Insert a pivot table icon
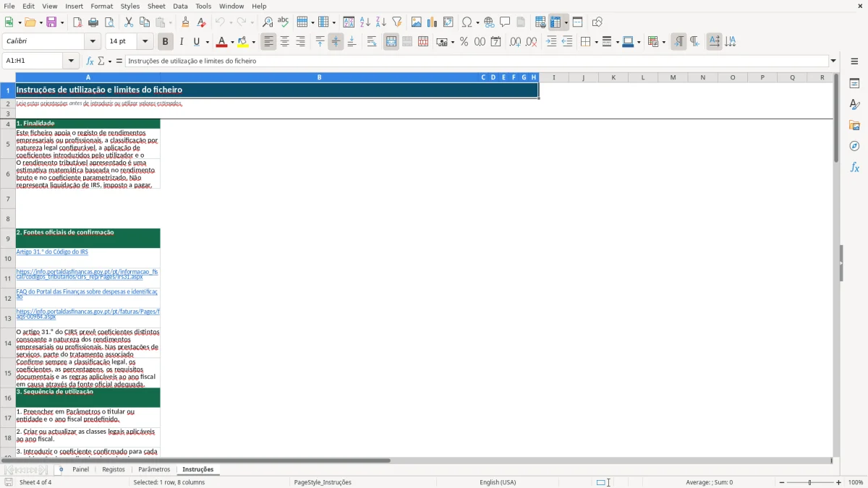Screen dimensions: 868x488 tap(448, 22)
